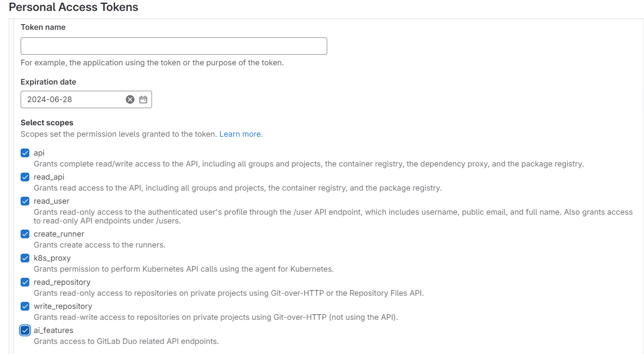Viewport: 644px width, 354px height.
Task: Click the k8s_proxy label text
Action: pos(51,258)
